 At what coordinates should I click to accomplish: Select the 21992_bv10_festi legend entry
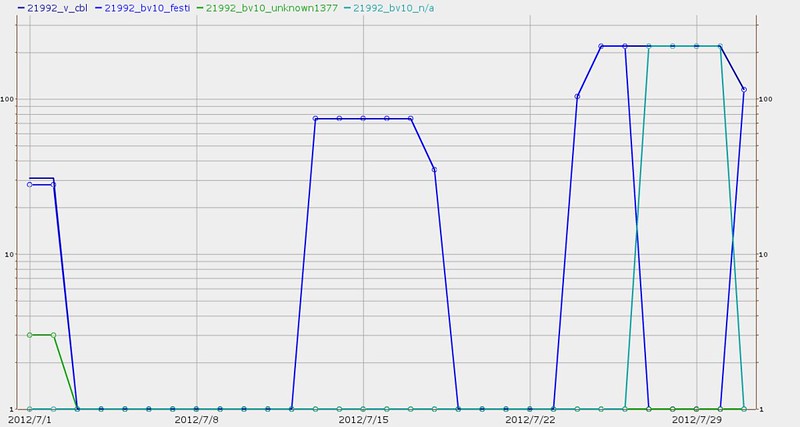point(142,8)
